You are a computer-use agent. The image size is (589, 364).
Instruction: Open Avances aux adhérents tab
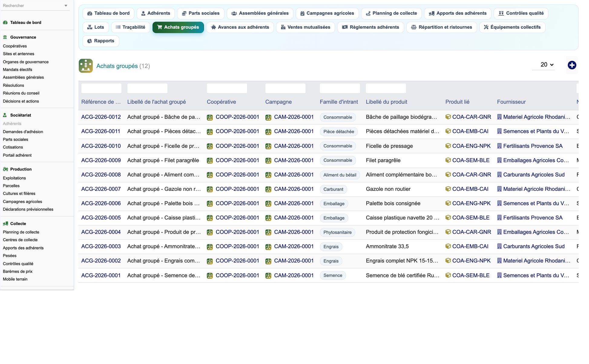(x=240, y=27)
